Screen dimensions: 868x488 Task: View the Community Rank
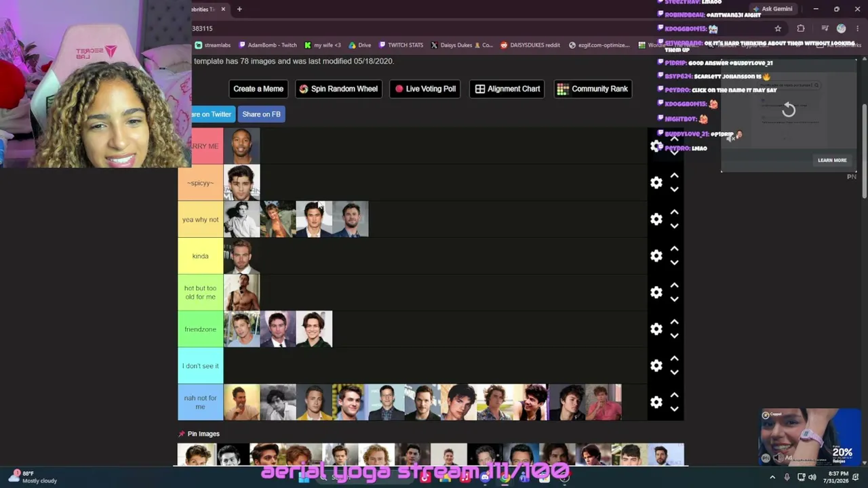click(593, 89)
